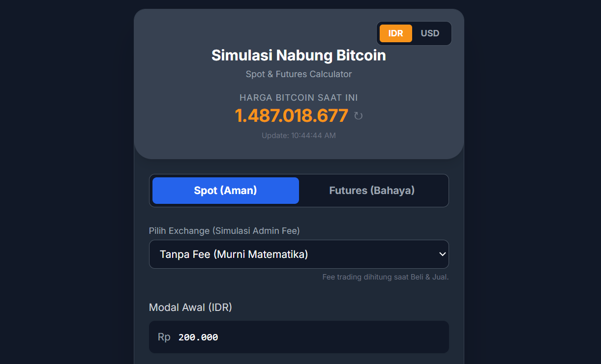Click the 200.000 value in the input
The image size is (601, 364).
point(198,337)
